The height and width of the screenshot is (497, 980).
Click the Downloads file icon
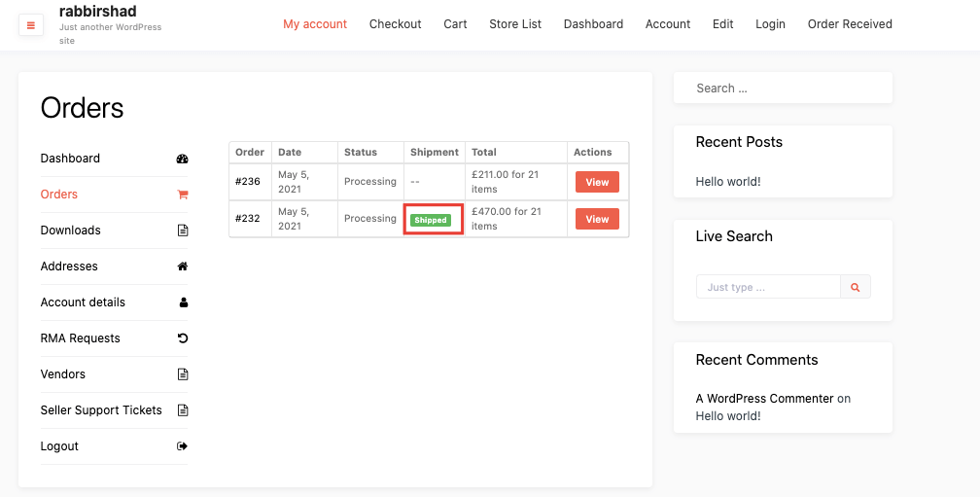[183, 231]
